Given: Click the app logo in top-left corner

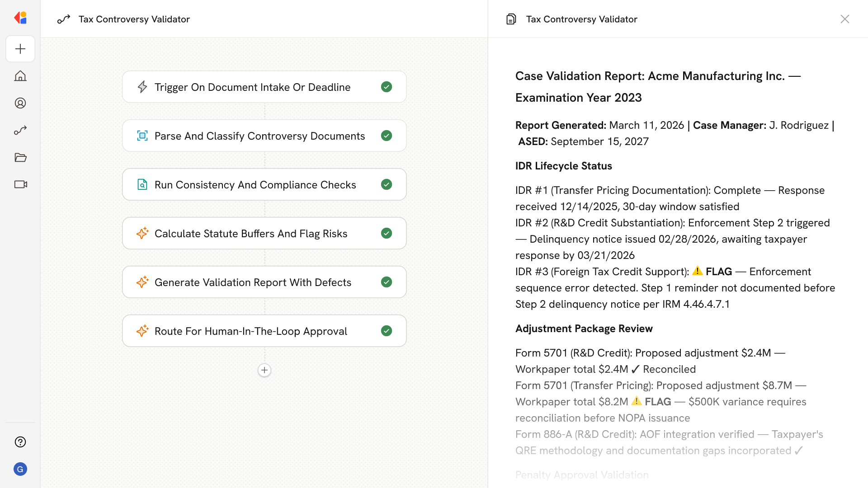Looking at the screenshot, I should click(20, 18).
